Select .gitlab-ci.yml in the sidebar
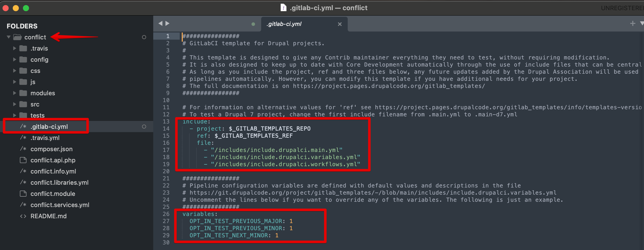The width and height of the screenshot is (644, 250). pos(49,126)
